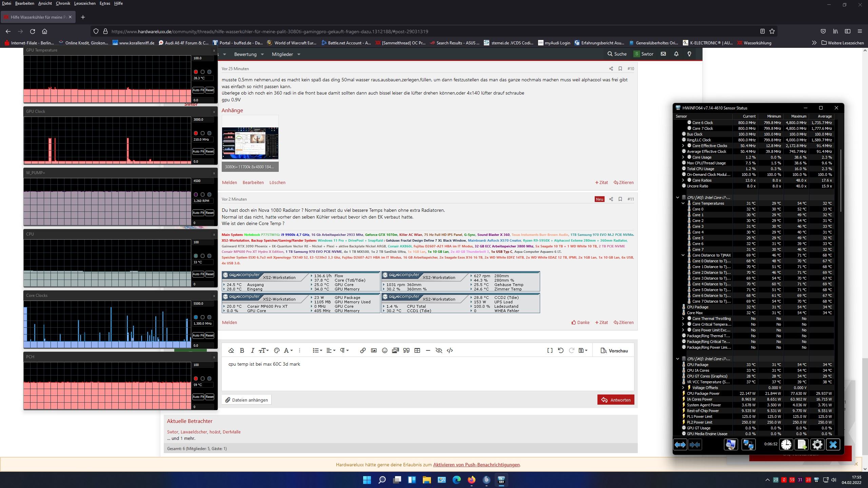Click Vorschau preview button
The height and width of the screenshot is (488, 868).
tap(614, 351)
